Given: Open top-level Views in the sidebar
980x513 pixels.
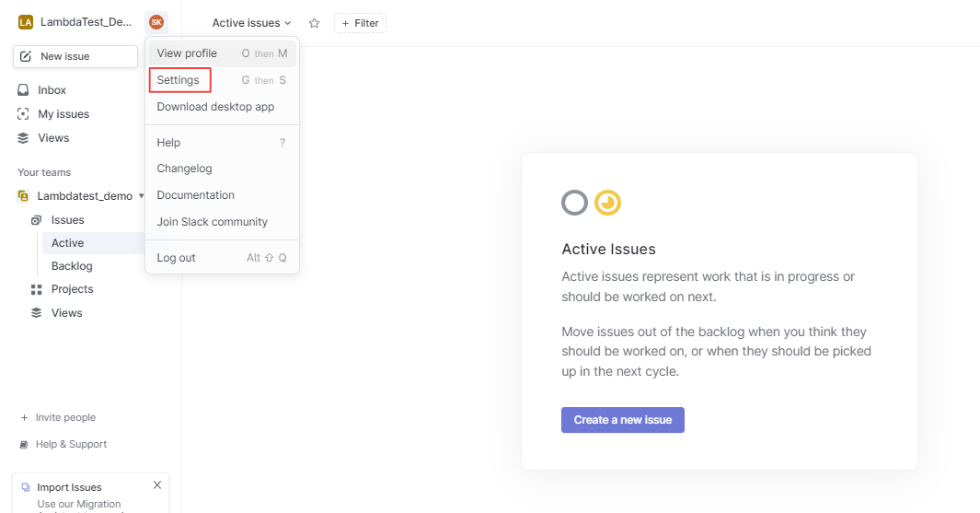Looking at the screenshot, I should coord(53,138).
